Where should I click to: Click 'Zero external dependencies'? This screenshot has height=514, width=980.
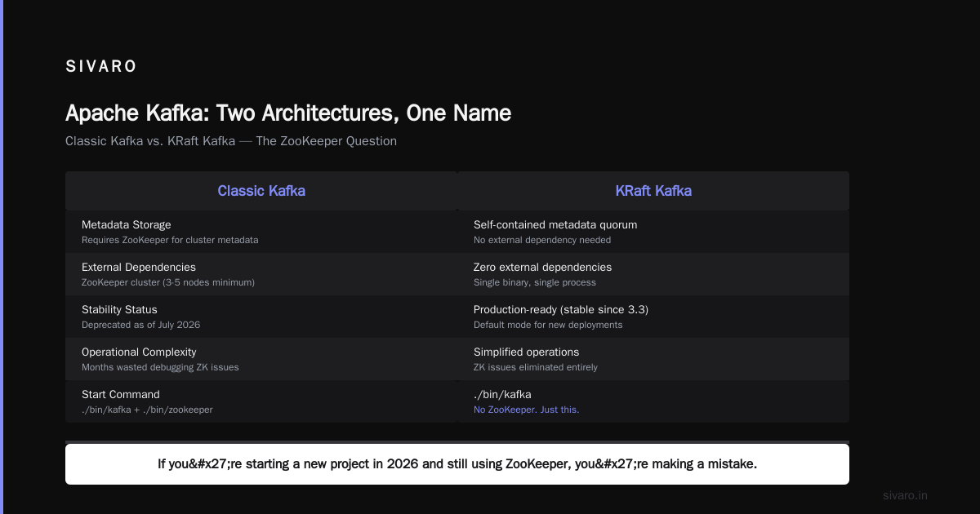(x=542, y=267)
